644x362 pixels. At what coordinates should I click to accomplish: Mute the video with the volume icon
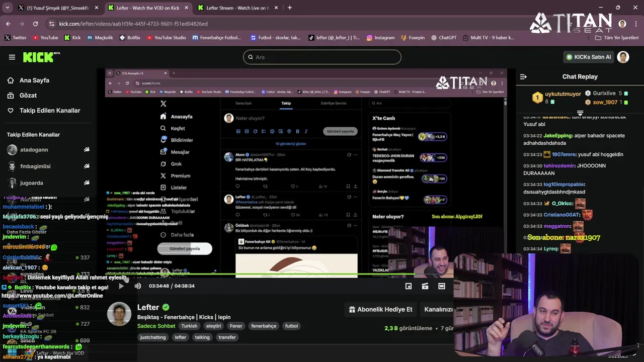pos(138,286)
